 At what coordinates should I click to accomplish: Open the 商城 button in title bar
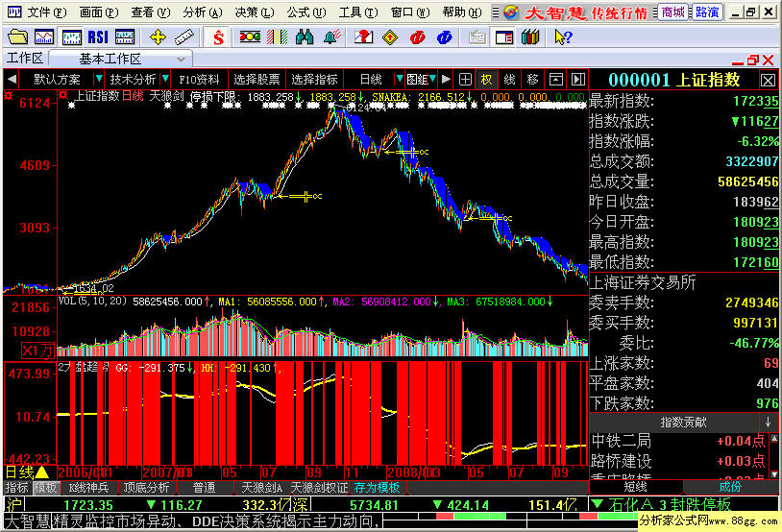673,12
